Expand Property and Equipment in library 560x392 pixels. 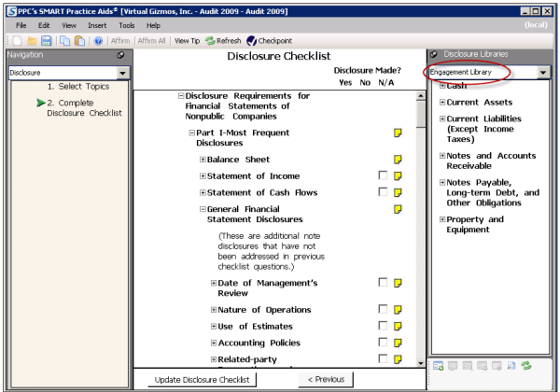pos(441,220)
